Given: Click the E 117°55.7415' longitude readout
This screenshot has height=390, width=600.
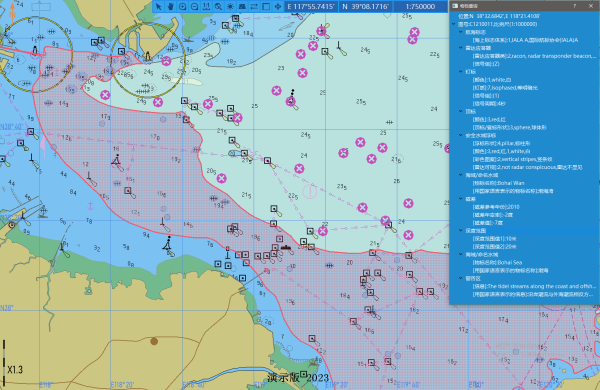Looking at the screenshot, I should point(311,7).
